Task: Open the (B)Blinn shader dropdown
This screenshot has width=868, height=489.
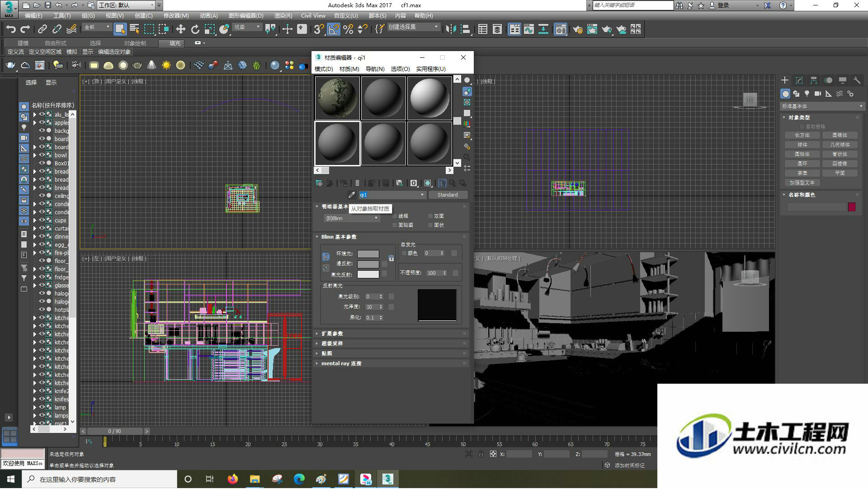Action: pos(351,218)
